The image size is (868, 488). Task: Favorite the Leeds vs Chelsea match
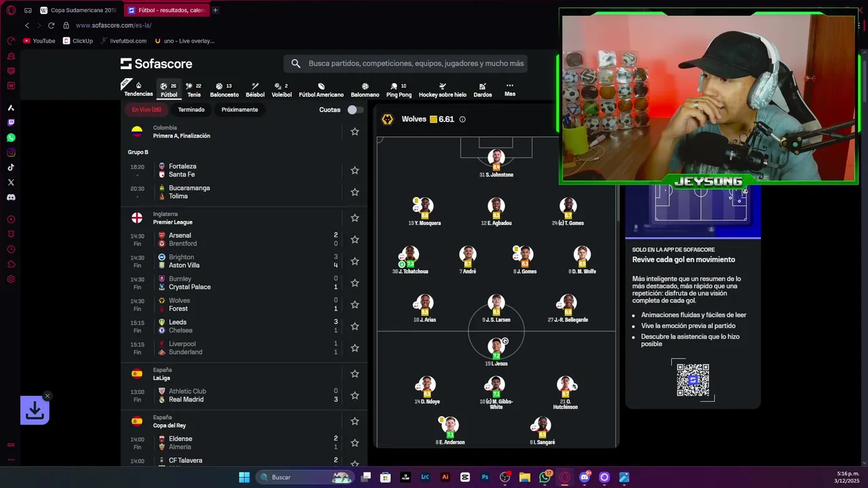[355, 326]
